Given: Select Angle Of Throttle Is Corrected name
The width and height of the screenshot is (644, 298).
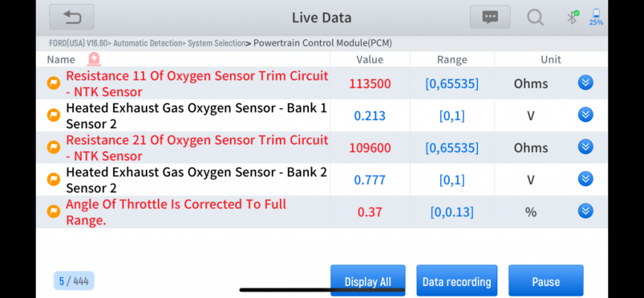Looking at the screenshot, I should coord(176,212).
